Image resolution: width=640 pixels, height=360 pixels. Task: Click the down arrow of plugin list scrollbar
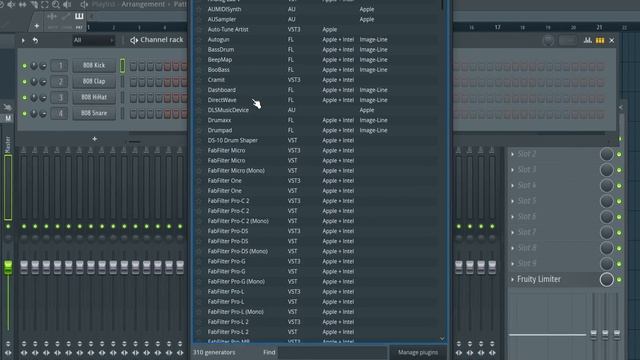442,338
